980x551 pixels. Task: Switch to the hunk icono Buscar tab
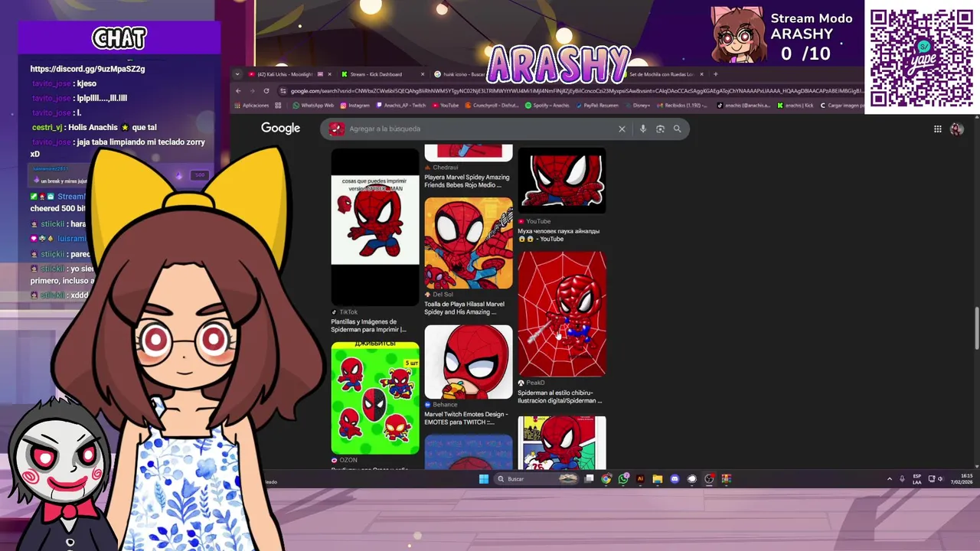click(x=459, y=74)
